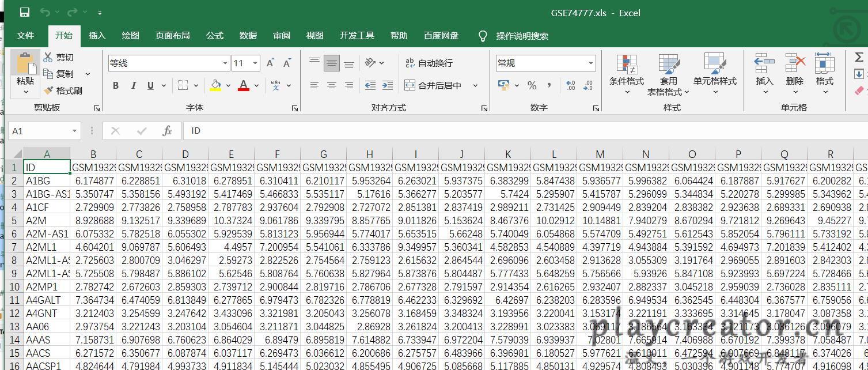Click the Save icon in title bar
The width and height of the screenshot is (868, 370).
pyautogui.click(x=25, y=12)
